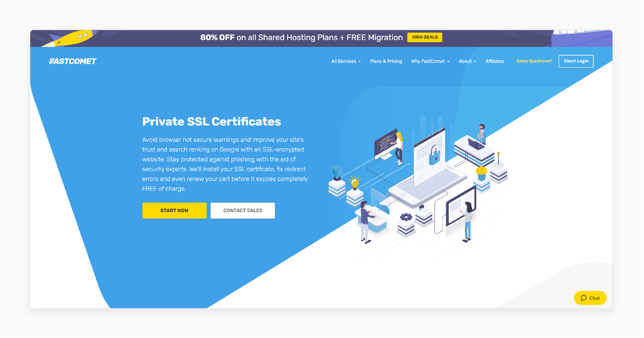Click the Client Login button
Image resolution: width=644 pixels, height=338 pixels.
576,61
